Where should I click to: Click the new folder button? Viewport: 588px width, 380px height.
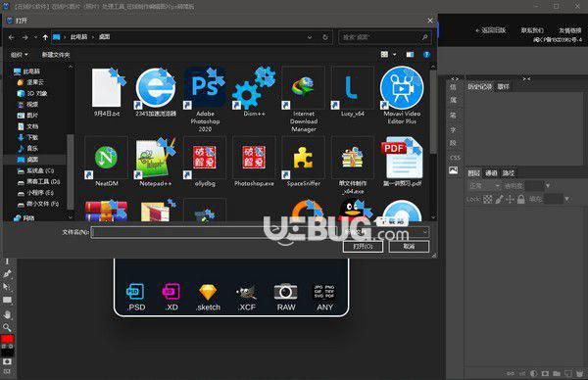[x=56, y=55]
